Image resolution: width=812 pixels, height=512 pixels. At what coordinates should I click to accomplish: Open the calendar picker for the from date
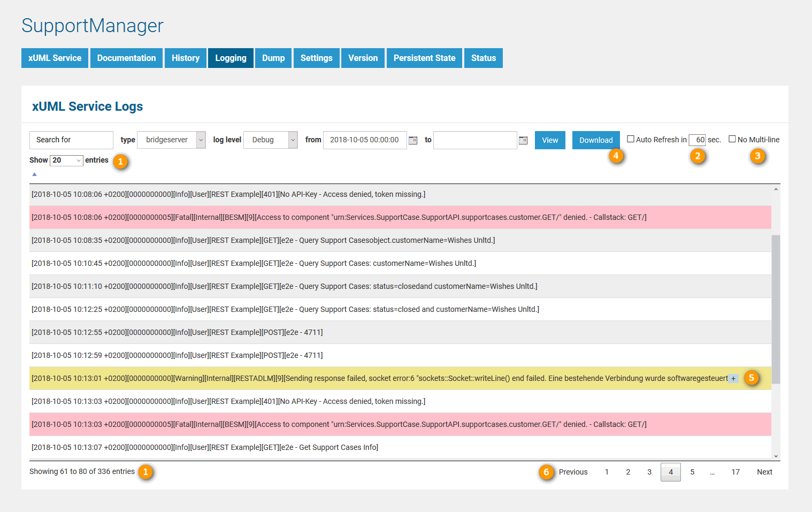coord(412,140)
